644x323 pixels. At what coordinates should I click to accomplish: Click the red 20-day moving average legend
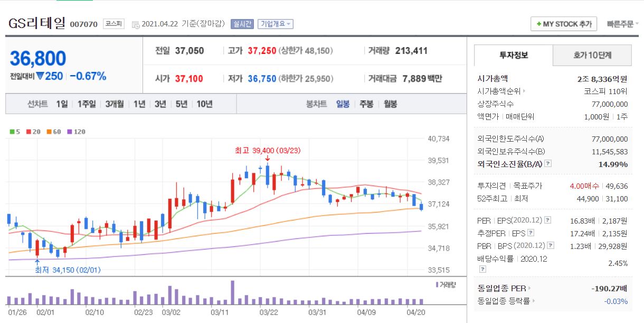tap(33, 132)
